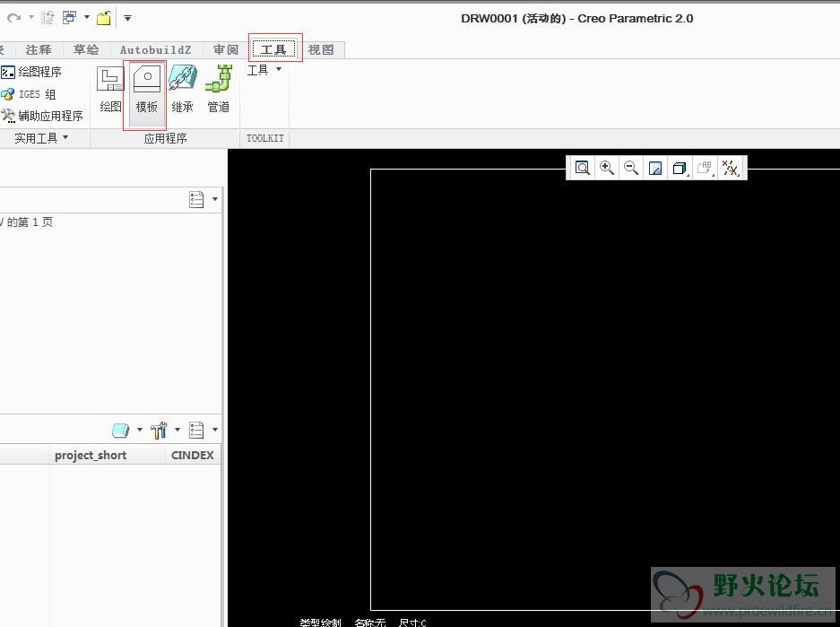Click the annotation display AB icon
Image resolution: width=840 pixels, height=627 pixels.
pos(705,169)
